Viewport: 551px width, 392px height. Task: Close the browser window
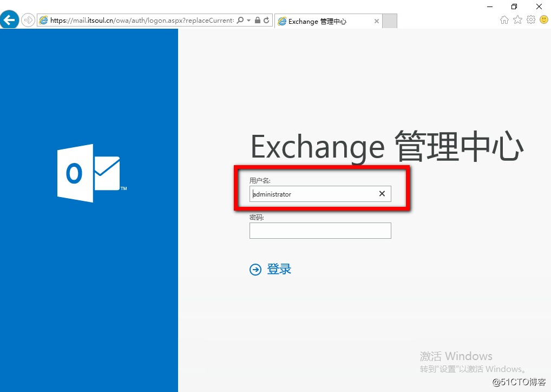(x=539, y=6)
